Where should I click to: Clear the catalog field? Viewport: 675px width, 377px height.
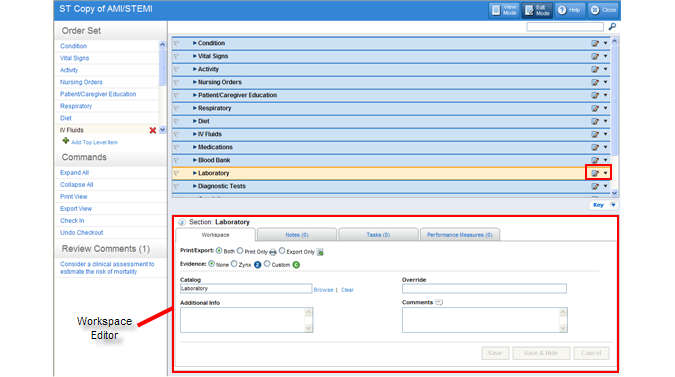click(347, 290)
